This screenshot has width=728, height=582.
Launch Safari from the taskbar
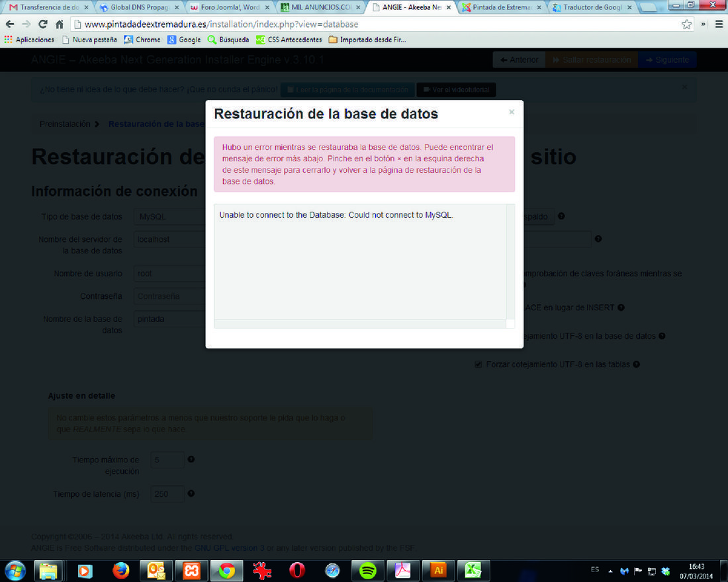click(x=332, y=571)
